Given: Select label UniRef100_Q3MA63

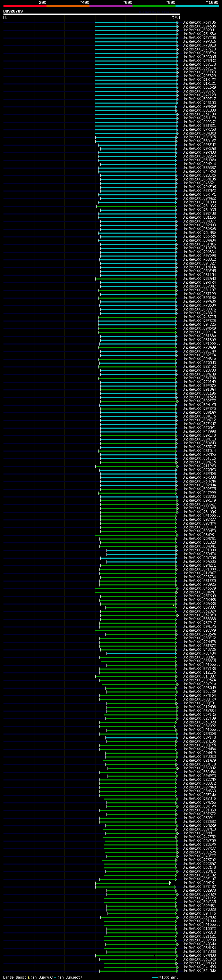Looking at the screenshot, I should coord(199,963).
